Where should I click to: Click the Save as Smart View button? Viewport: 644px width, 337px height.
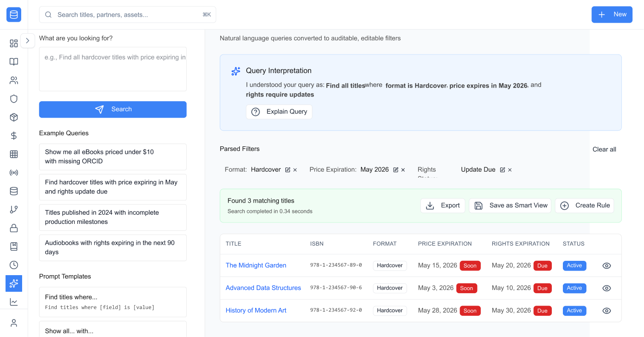(510, 205)
